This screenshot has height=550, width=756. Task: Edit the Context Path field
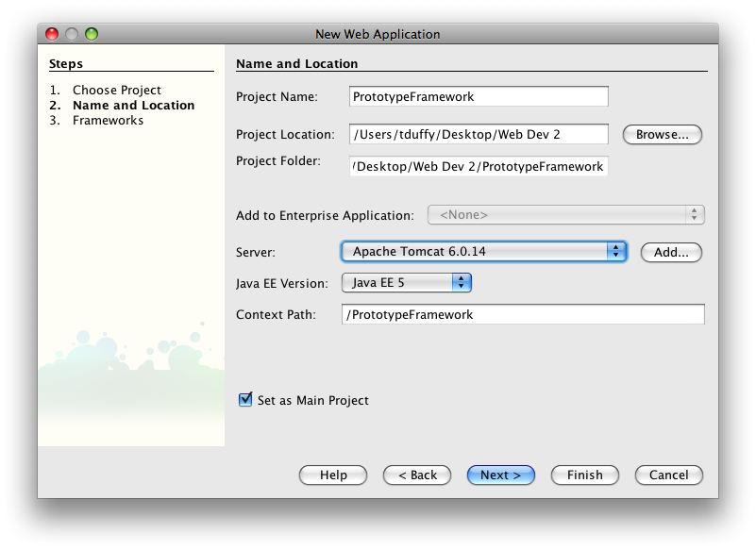coord(523,314)
